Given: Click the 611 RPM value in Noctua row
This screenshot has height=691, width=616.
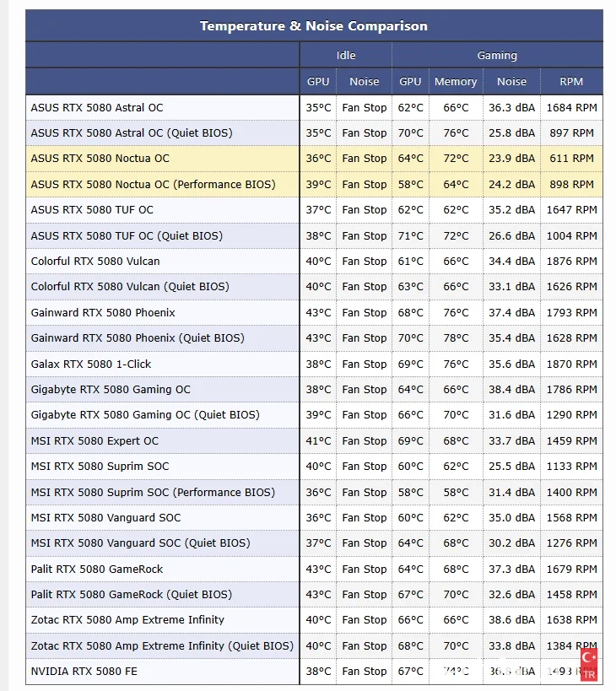Looking at the screenshot, I should click(x=571, y=159).
